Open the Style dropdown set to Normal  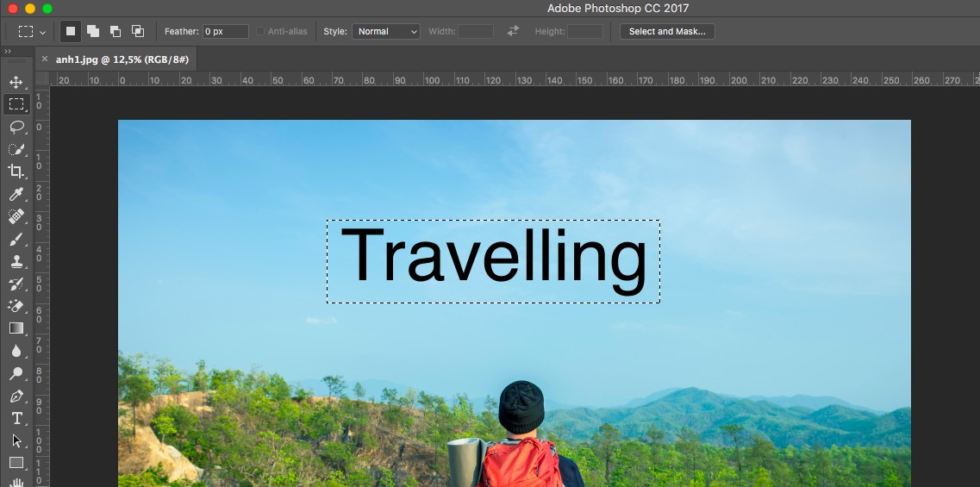pyautogui.click(x=385, y=31)
